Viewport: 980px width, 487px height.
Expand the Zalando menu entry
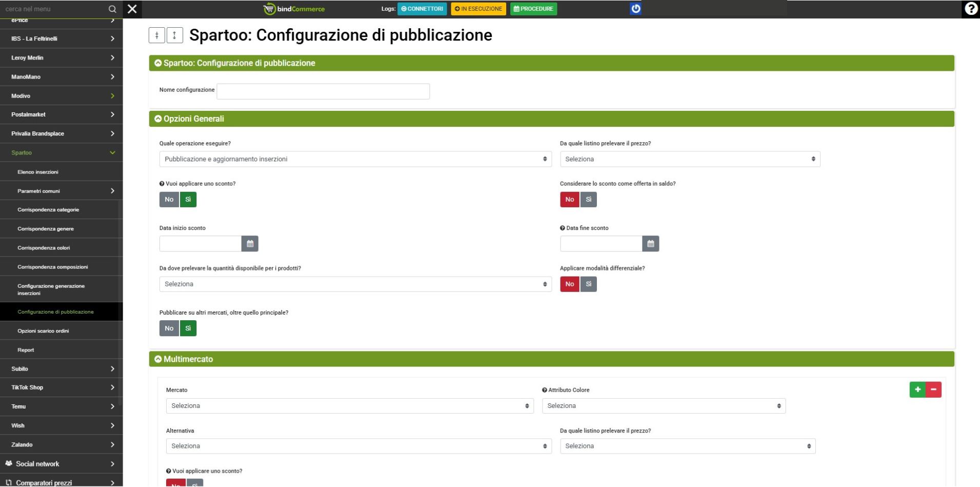[x=61, y=445]
